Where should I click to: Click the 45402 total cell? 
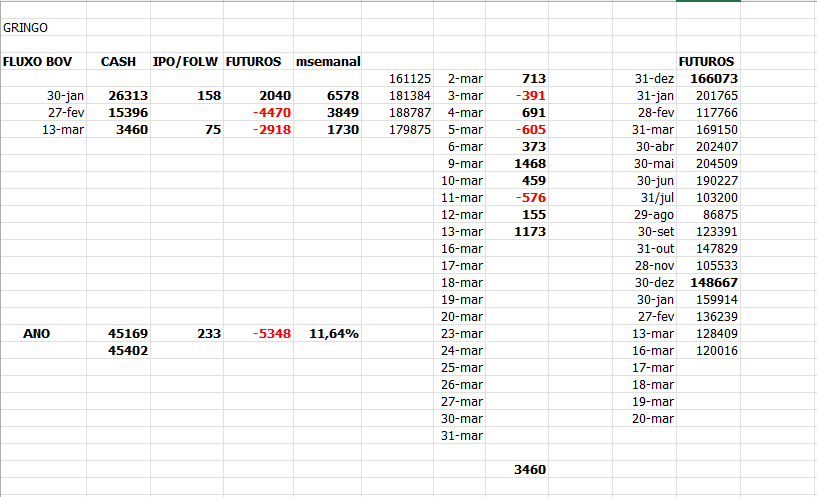click(118, 351)
